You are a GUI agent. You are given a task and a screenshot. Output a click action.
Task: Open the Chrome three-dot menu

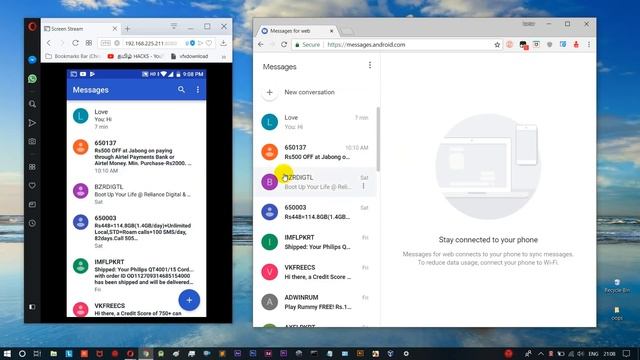coord(589,44)
